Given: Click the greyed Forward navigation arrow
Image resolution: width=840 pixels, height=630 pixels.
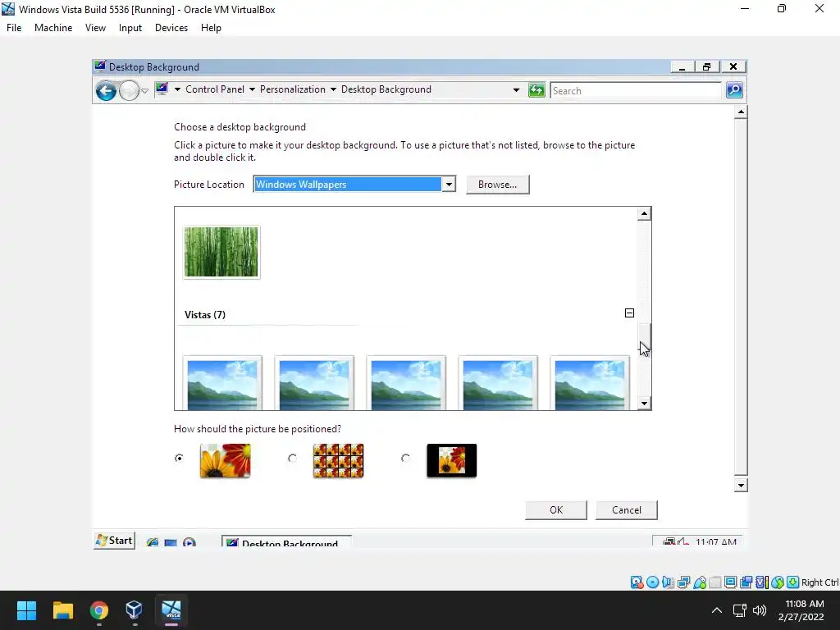Looking at the screenshot, I should [129, 90].
